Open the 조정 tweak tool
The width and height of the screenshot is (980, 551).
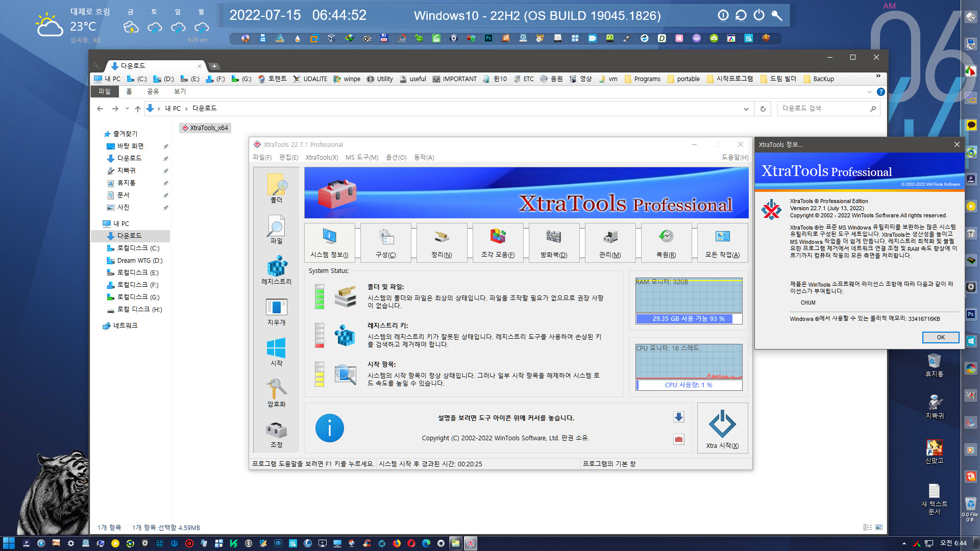pos(277,434)
